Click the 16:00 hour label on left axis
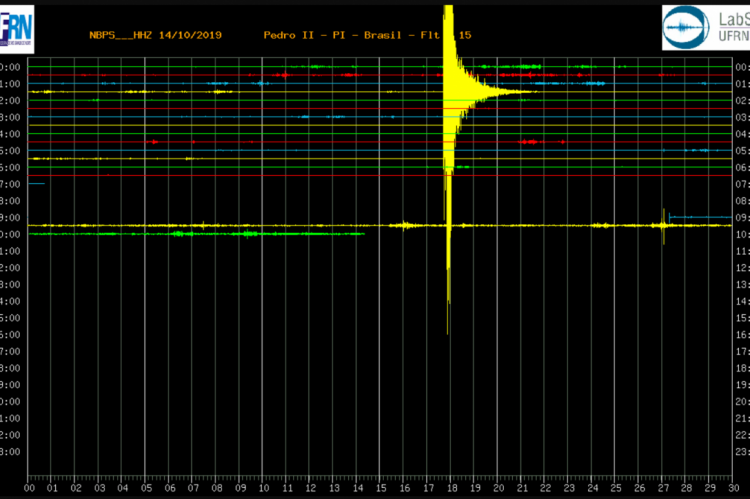Screen dimensions: 750x499 [x=10, y=334]
